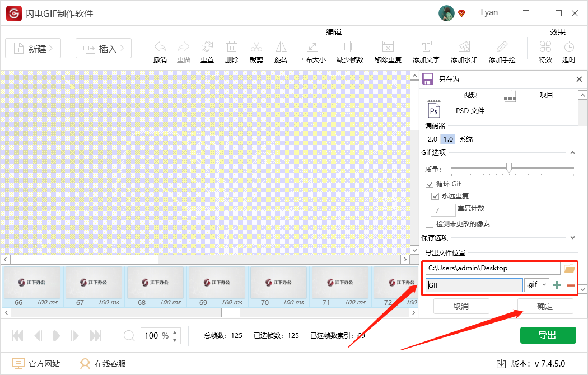Open the .gif extension dropdown
The width and height of the screenshot is (588, 375).
pyautogui.click(x=536, y=285)
